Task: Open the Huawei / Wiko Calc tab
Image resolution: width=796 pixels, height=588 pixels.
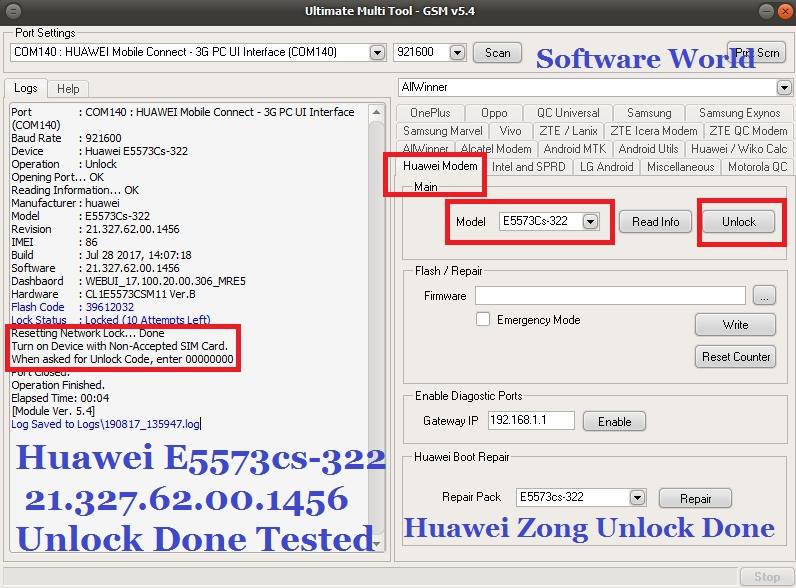Action: 739,149
